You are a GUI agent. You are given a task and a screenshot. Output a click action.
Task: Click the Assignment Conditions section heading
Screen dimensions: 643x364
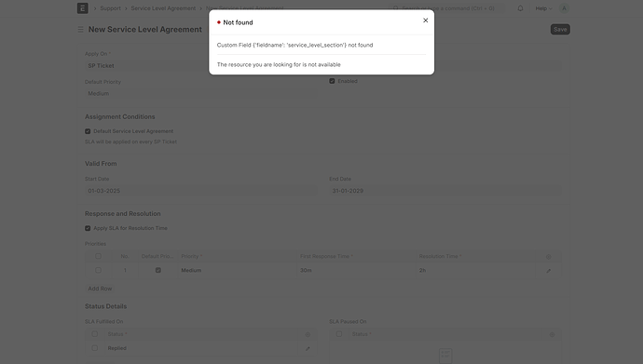119,116
